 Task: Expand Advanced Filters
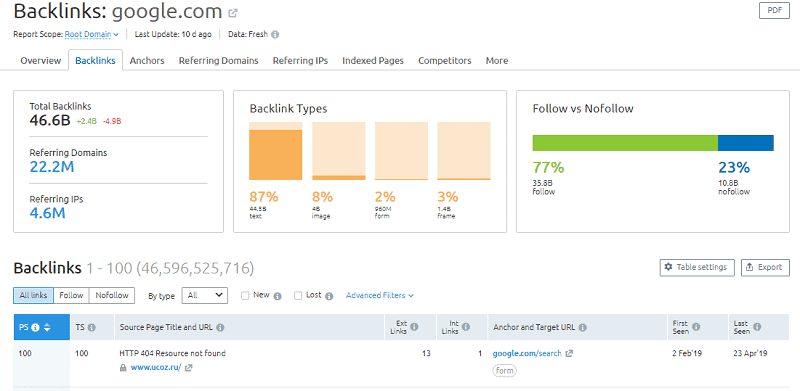pyautogui.click(x=380, y=296)
